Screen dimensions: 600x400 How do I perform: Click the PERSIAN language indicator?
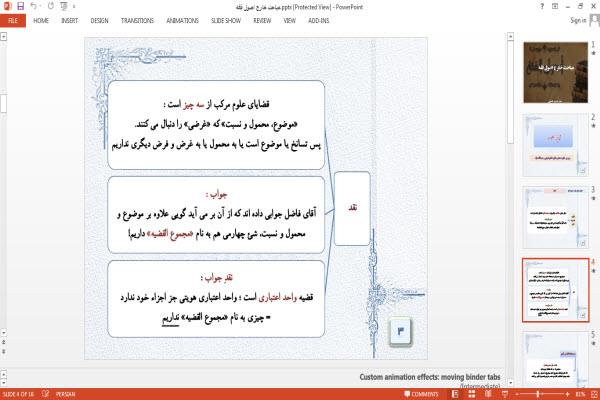coord(65,394)
